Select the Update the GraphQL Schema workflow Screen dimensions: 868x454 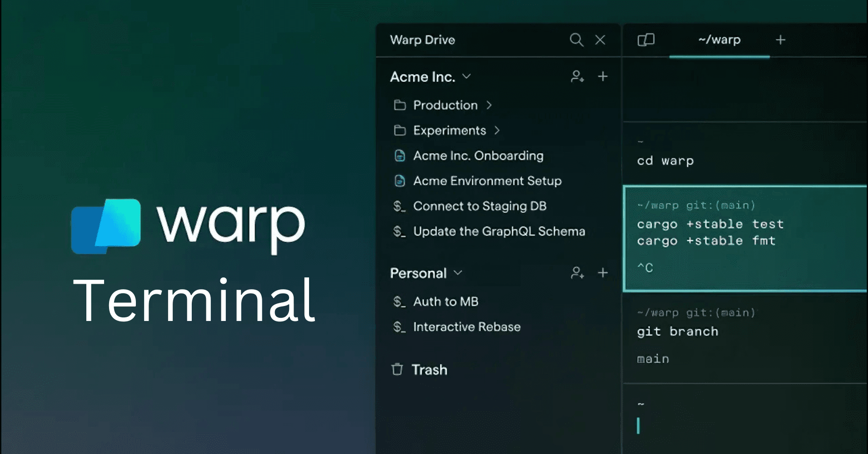coord(499,231)
